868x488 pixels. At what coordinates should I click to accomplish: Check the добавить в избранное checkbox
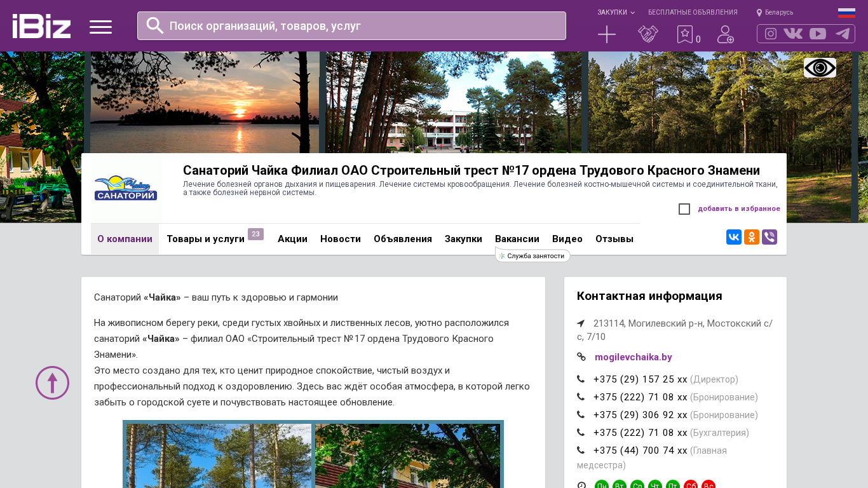pyautogui.click(x=684, y=209)
